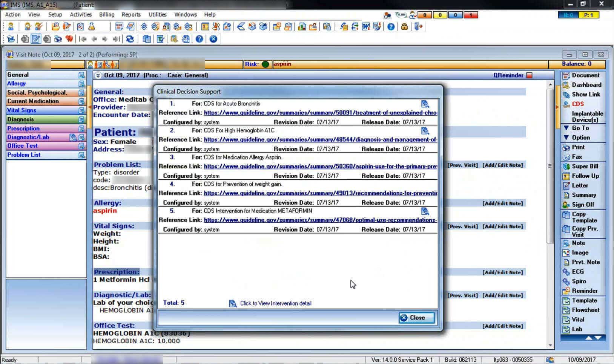
Task: Collapse the visit header double-chevron
Action: tap(98, 75)
